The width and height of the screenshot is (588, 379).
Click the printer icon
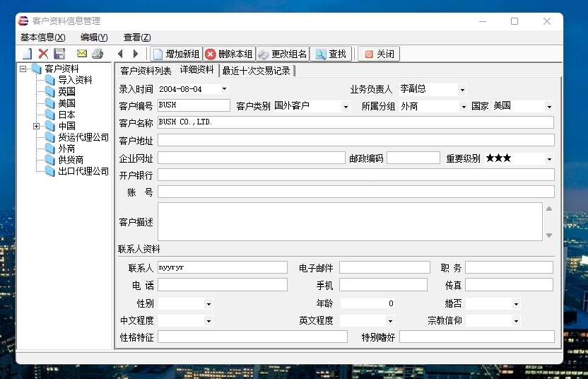click(x=98, y=54)
